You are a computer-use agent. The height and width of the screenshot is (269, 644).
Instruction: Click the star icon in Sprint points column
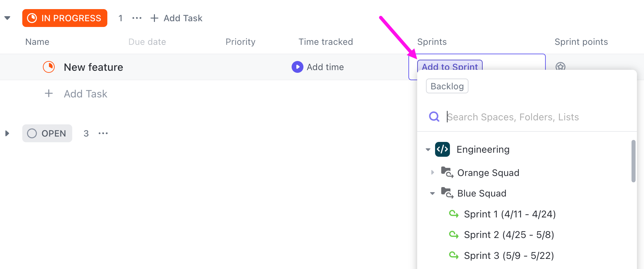[x=560, y=67]
